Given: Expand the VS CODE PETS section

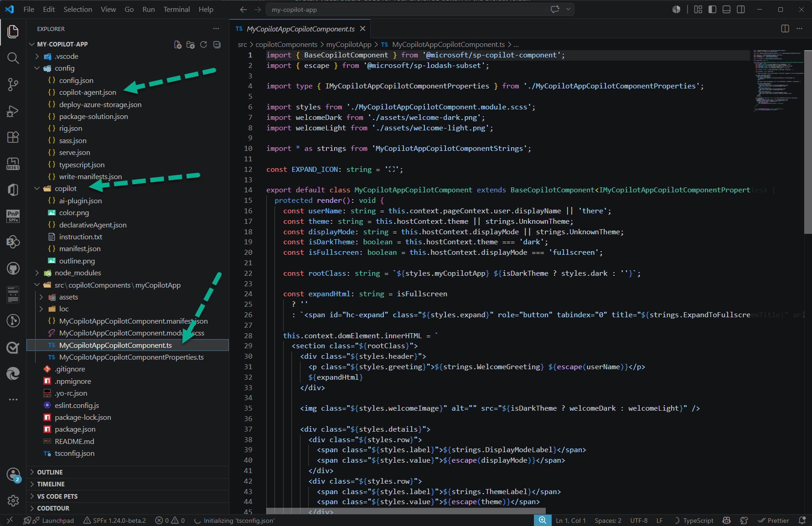Looking at the screenshot, I should [128, 496].
